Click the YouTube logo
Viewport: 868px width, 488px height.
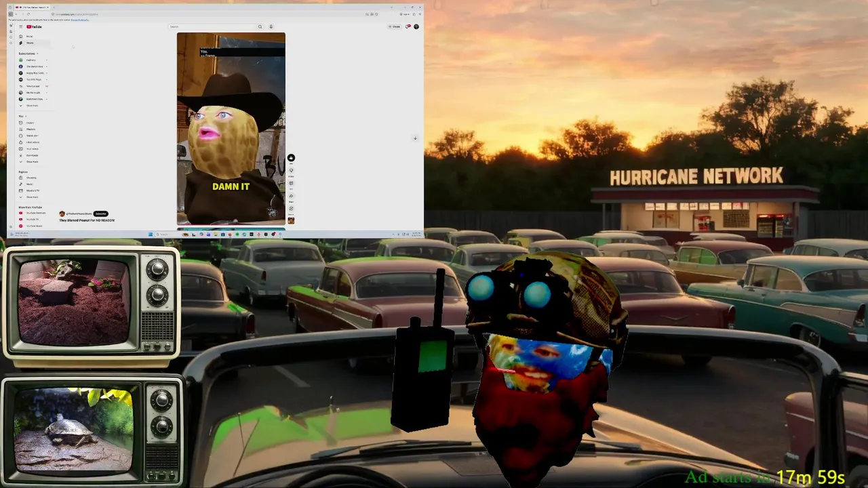(x=35, y=26)
